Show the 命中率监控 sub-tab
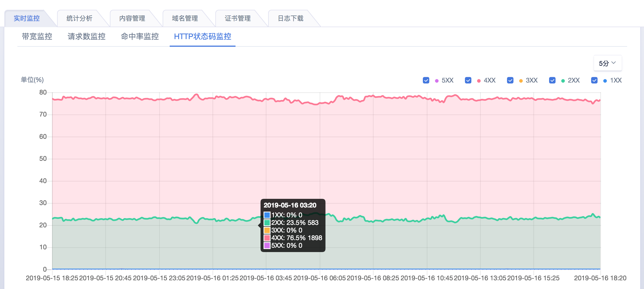The width and height of the screenshot is (644, 289). (x=140, y=36)
